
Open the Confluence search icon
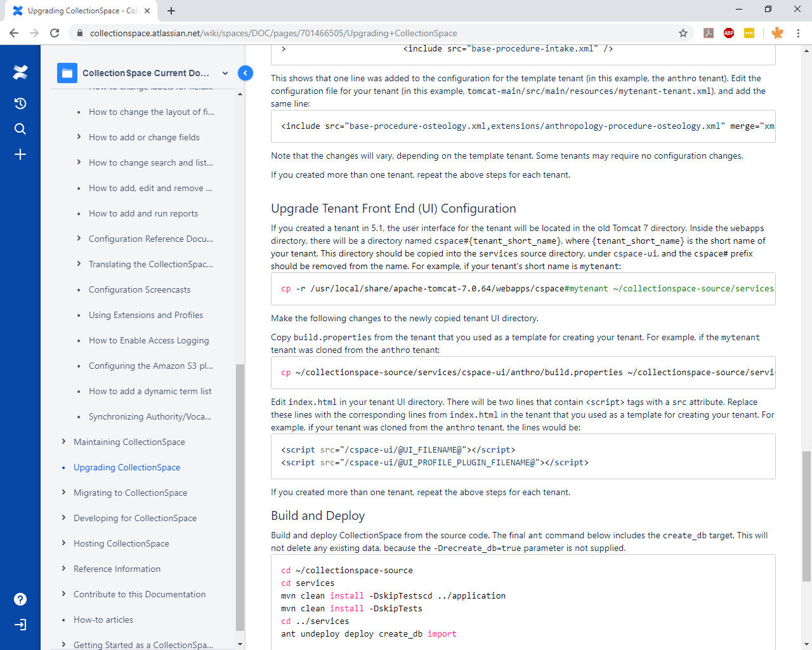(x=20, y=129)
